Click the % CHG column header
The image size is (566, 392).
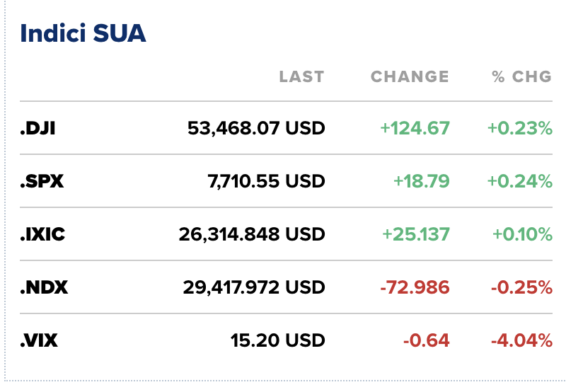(522, 76)
